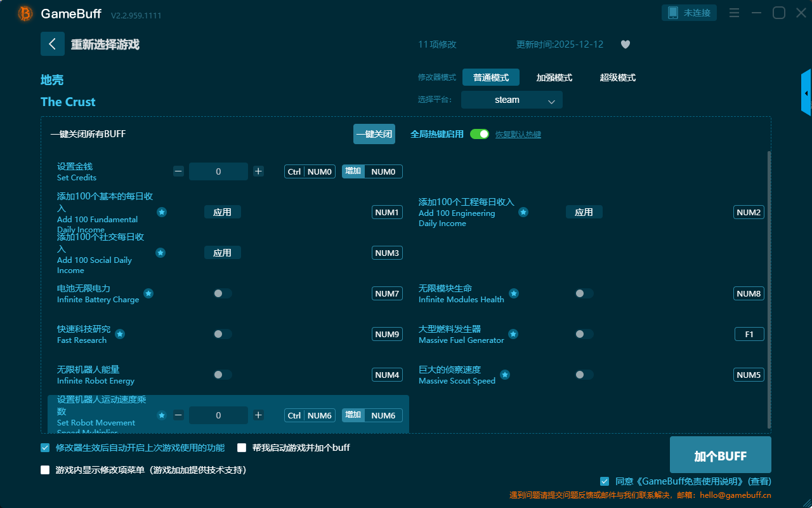812x508 pixels.
Task: Click the 恢复默认热键 link
Action: tap(518, 135)
